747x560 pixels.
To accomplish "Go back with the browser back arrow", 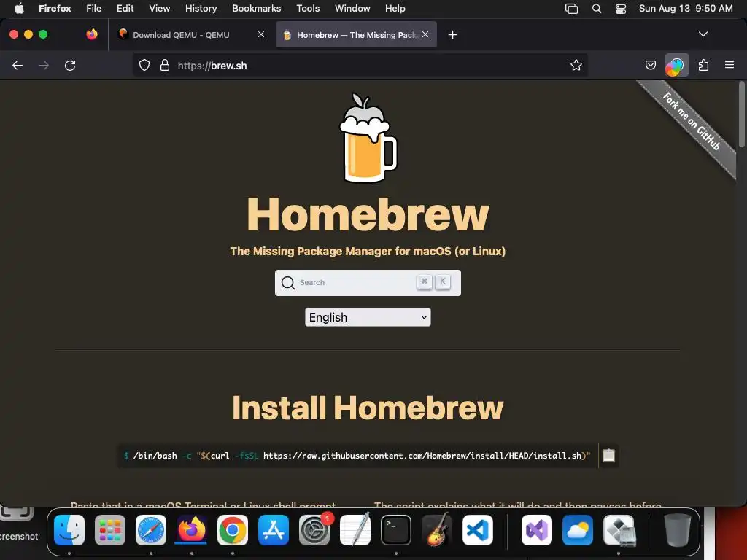I will pos(18,66).
